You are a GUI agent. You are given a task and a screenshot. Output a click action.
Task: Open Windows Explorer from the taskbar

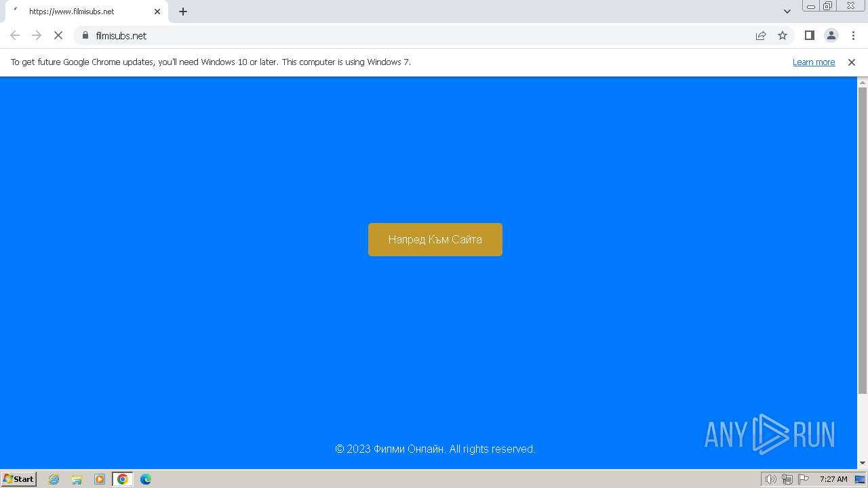(77, 479)
